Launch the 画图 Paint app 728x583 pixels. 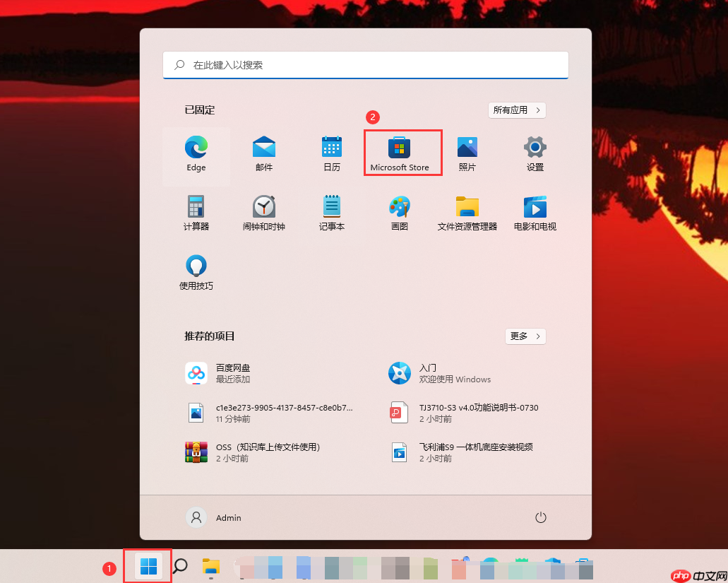(399, 212)
